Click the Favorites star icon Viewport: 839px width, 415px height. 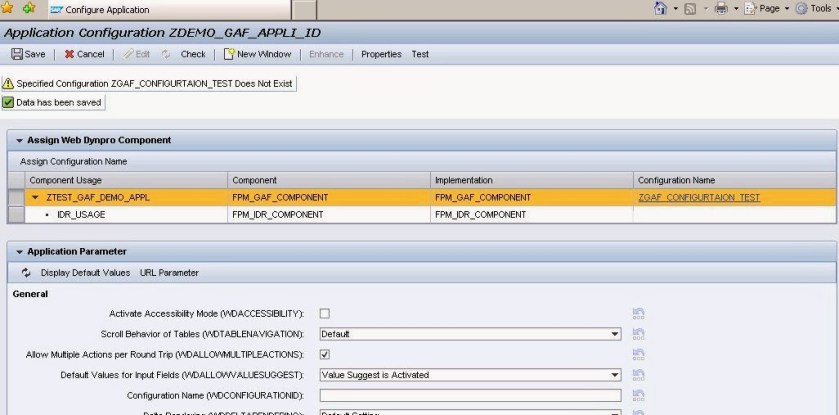coord(7,8)
